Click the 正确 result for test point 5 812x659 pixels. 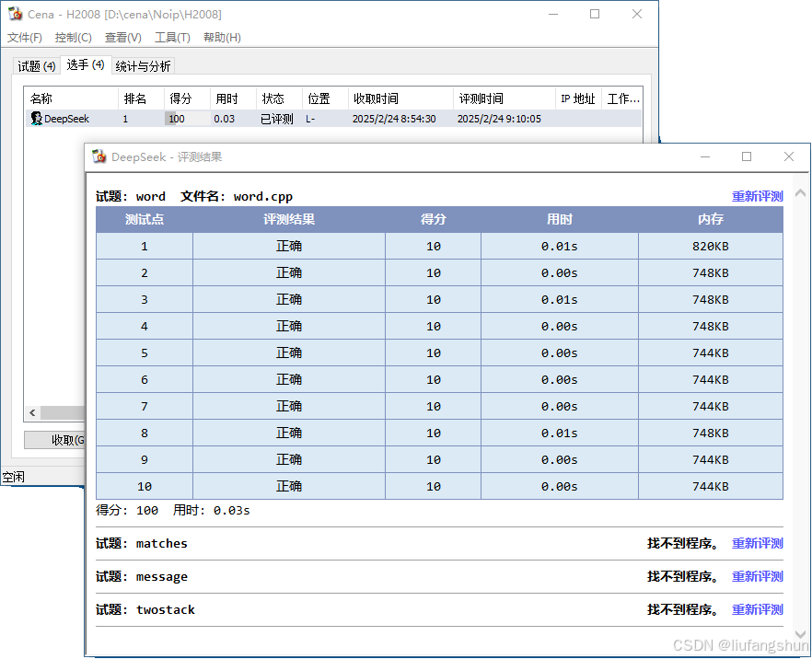click(x=289, y=353)
